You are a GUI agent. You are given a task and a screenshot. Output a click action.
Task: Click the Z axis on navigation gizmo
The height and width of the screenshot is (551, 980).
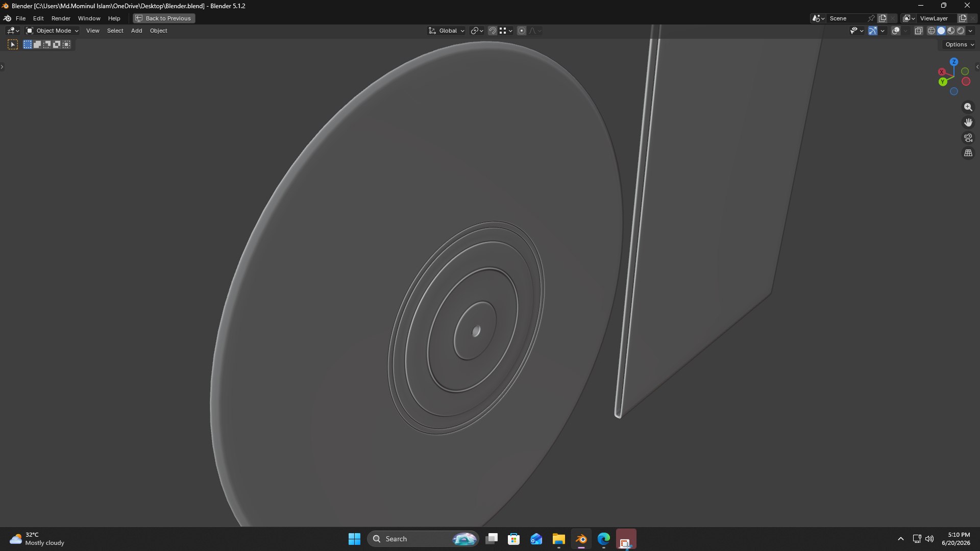[954, 62]
